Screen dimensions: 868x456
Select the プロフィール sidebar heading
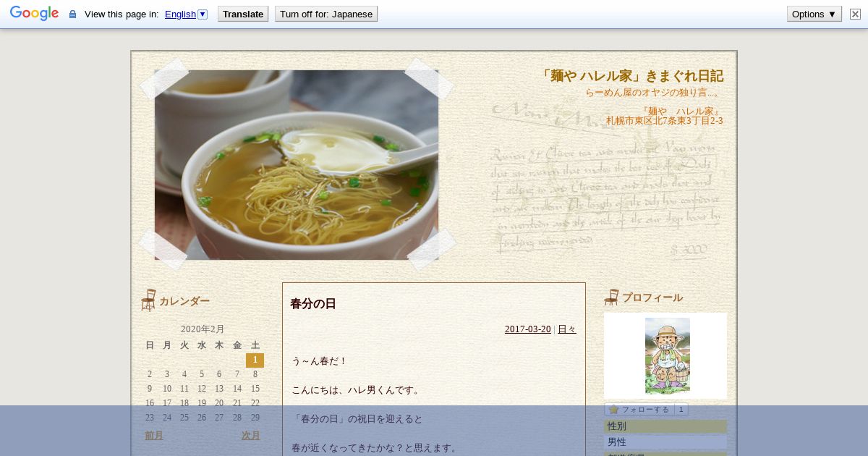(x=652, y=298)
